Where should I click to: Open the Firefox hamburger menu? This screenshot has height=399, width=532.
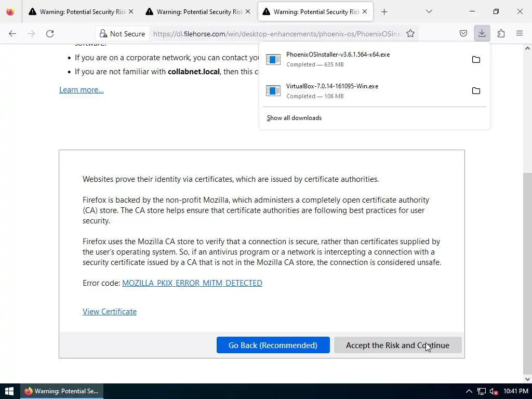coord(520,33)
